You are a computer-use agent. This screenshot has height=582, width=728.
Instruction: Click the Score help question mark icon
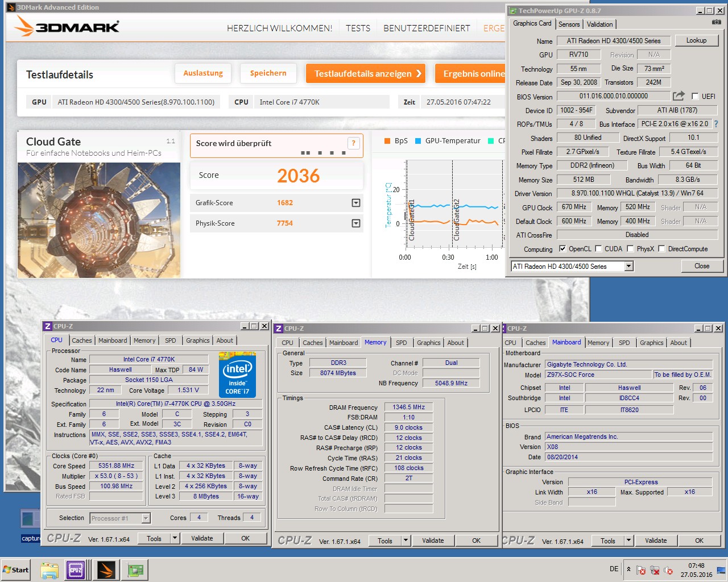click(353, 143)
